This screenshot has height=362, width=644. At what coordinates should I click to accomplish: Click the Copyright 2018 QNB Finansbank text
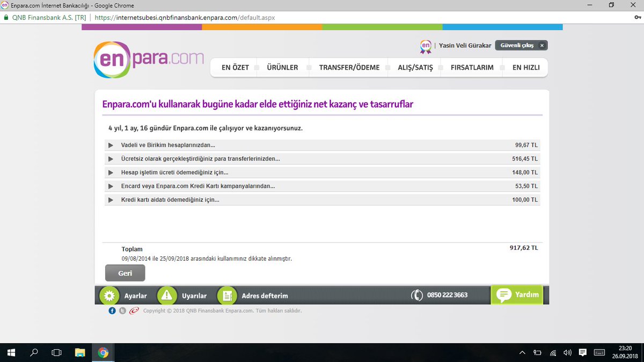pyautogui.click(x=222, y=311)
